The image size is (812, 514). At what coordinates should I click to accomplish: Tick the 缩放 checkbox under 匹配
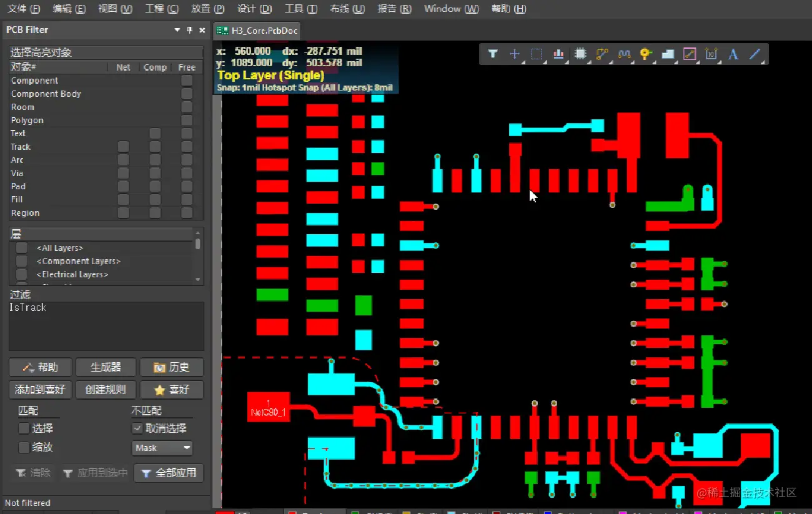click(24, 447)
